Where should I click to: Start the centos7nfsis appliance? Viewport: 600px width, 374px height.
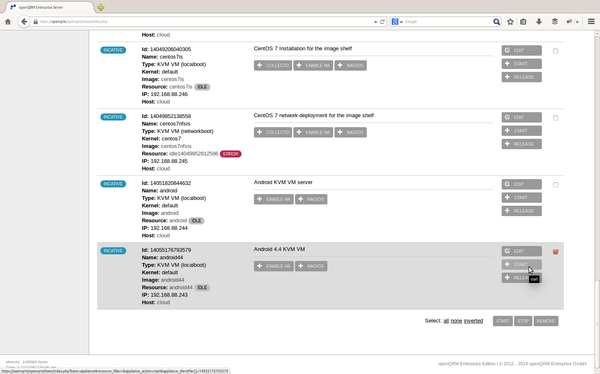pos(522,131)
